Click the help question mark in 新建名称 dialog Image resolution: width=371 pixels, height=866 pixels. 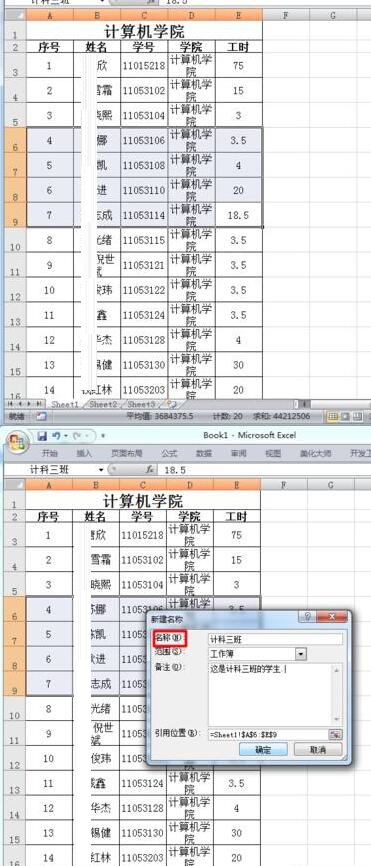[308, 617]
